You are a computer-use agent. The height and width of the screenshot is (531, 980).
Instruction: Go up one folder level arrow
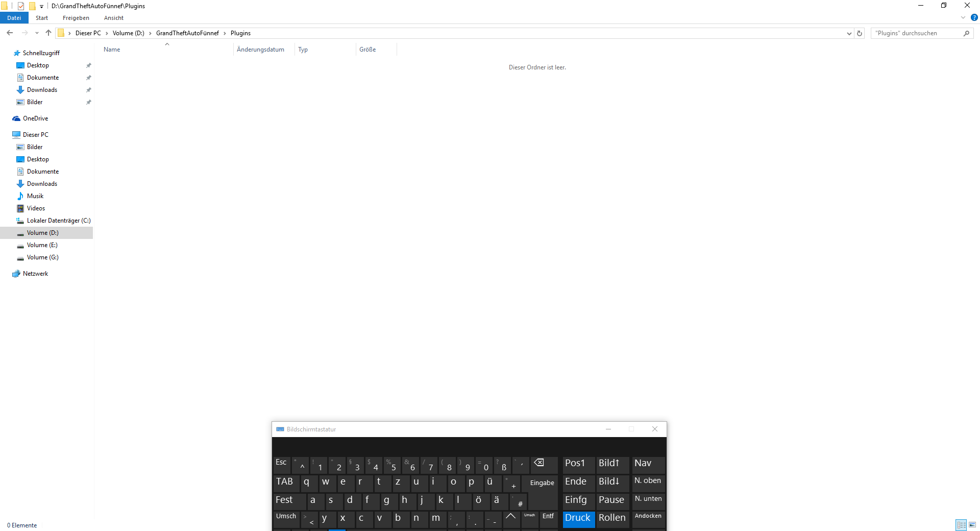48,33
